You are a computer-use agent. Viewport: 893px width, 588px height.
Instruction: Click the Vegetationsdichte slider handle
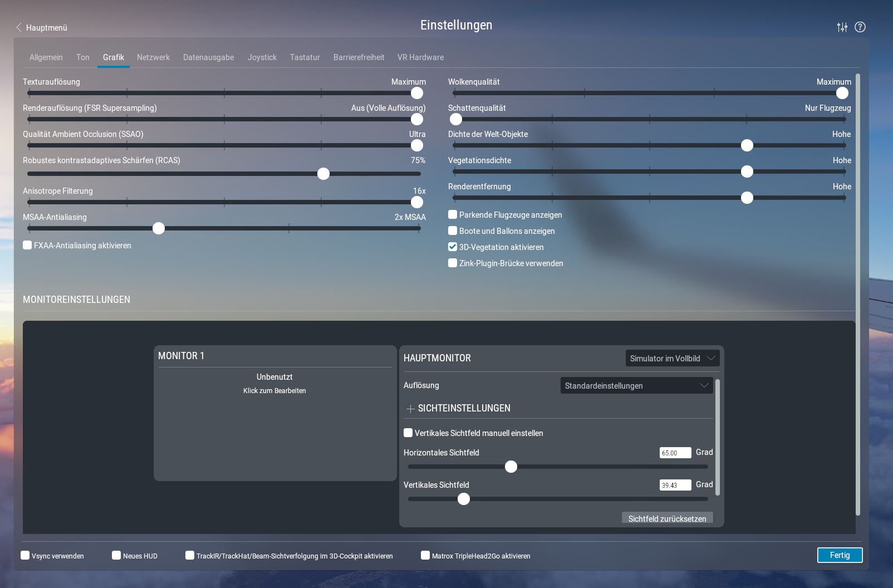[x=747, y=171]
